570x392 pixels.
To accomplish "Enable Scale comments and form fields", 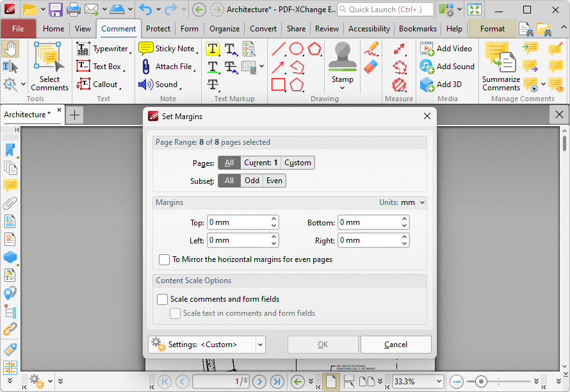I will tap(162, 299).
